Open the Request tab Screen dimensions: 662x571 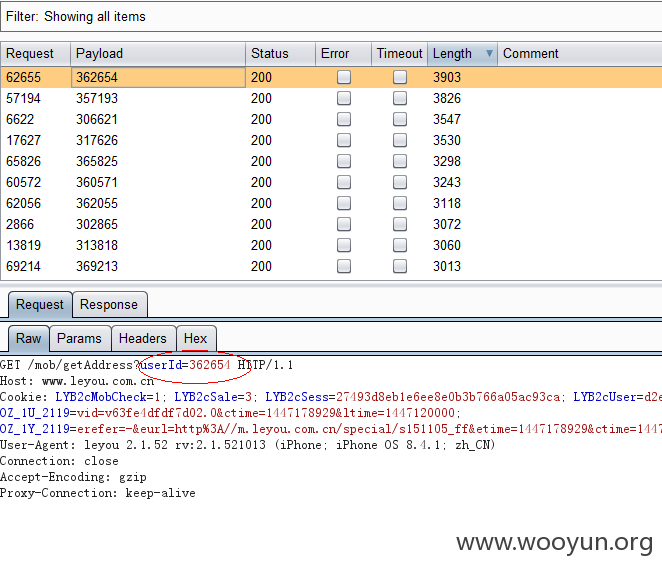tap(40, 305)
